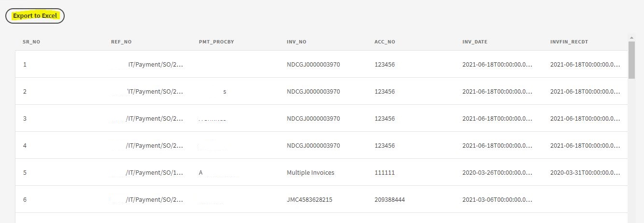
Task: Click NDCGJ0000003970 invoice in row 3
Action: (313, 118)
